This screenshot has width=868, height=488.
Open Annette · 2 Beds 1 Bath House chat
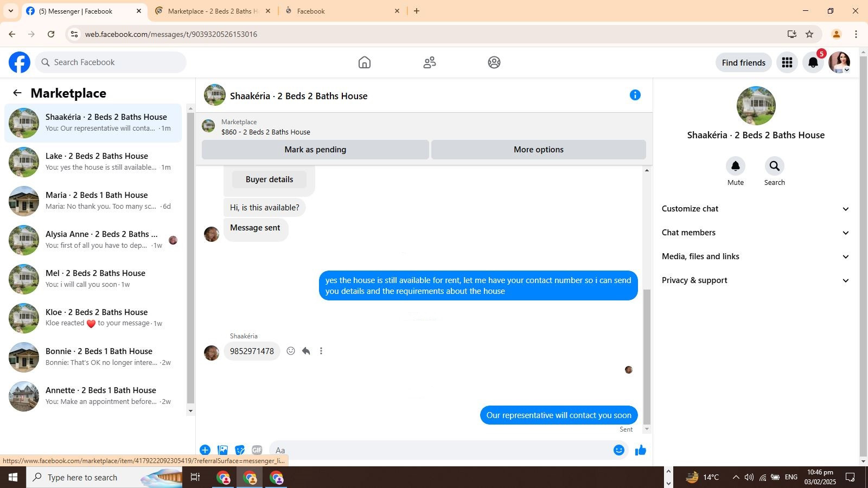coord(93,396)
